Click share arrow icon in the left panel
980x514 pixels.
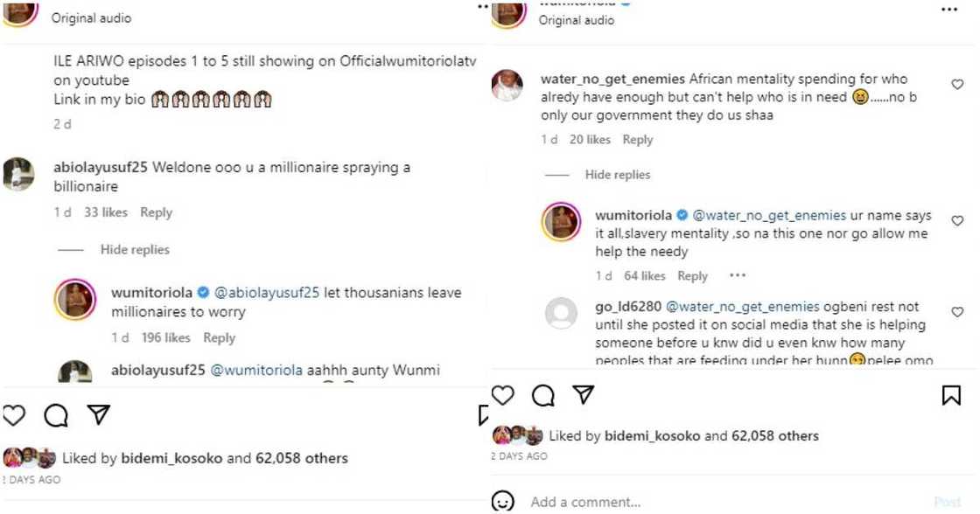(x=98, y=414)
